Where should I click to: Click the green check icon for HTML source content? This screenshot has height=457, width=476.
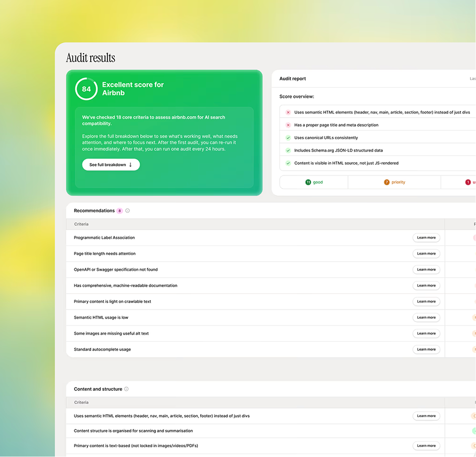tap(288, 163)
